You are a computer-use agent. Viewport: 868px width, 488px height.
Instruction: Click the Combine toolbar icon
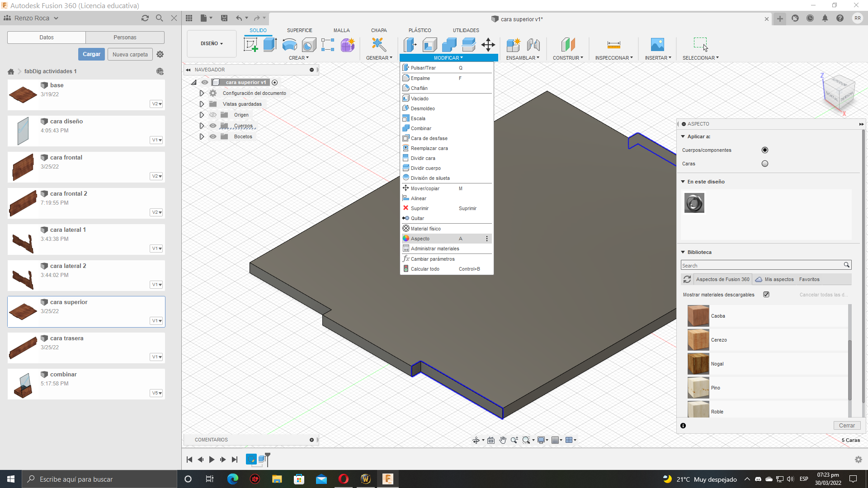click(x=449, y=45)
